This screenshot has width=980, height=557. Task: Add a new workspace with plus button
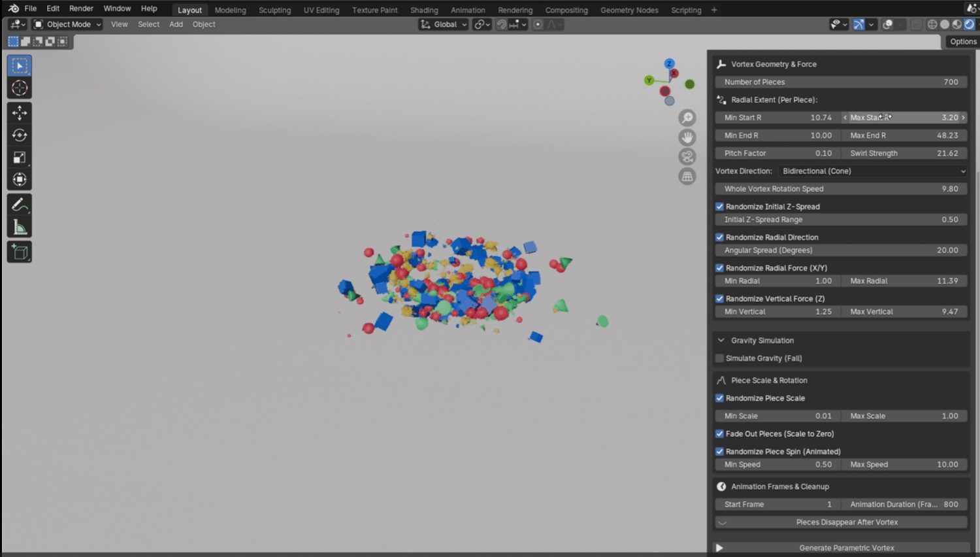pos(714,10)
